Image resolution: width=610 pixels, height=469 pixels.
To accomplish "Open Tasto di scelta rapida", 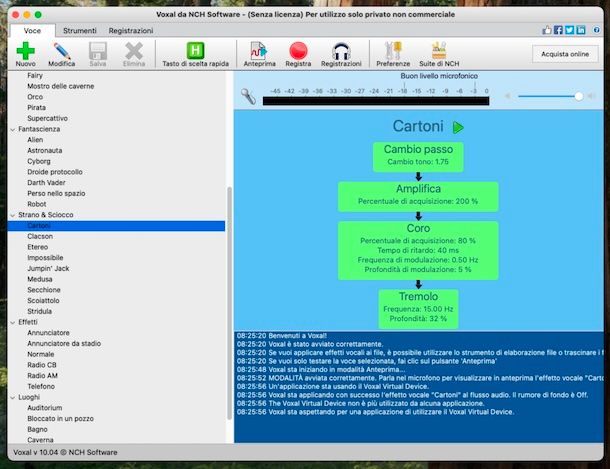I will (195, 54).
